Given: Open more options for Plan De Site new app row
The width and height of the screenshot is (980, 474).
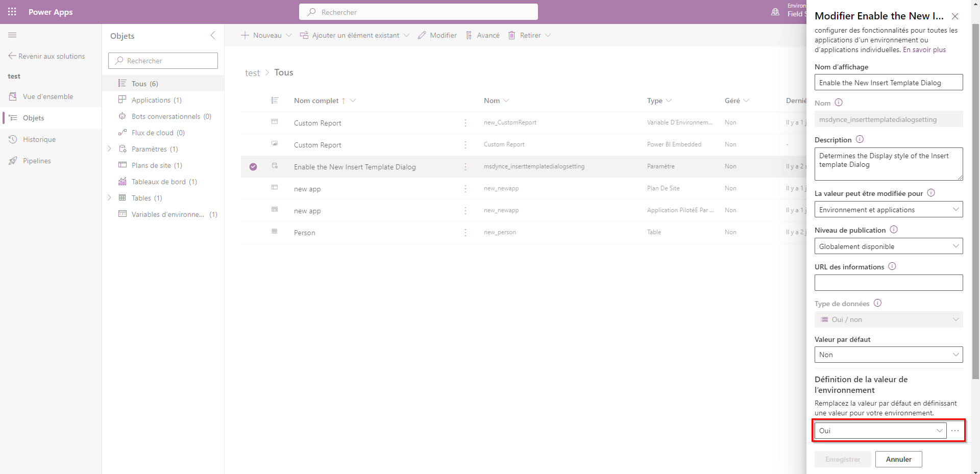Looking at the screenshot, I should pyautogui.click(x=465, y=189).
